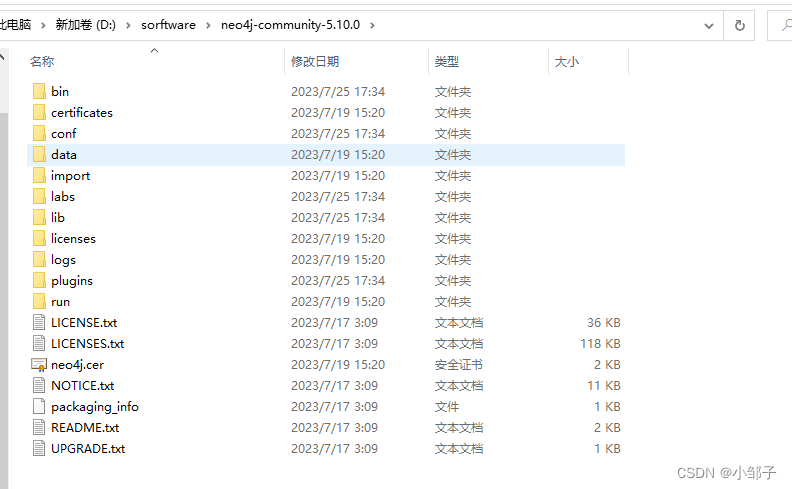Expand chevron after sorftware breadcrumb

tap(208, 25)
